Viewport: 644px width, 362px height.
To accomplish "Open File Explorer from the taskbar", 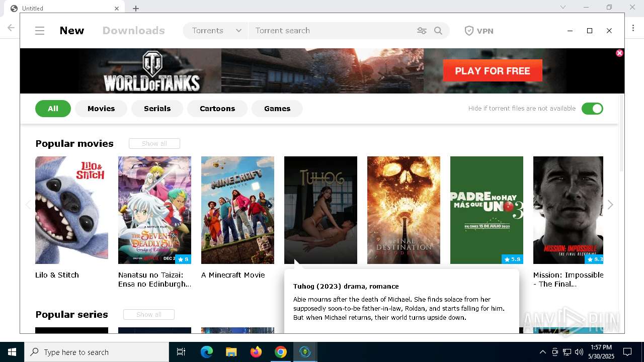I will [x=231, y=352].
